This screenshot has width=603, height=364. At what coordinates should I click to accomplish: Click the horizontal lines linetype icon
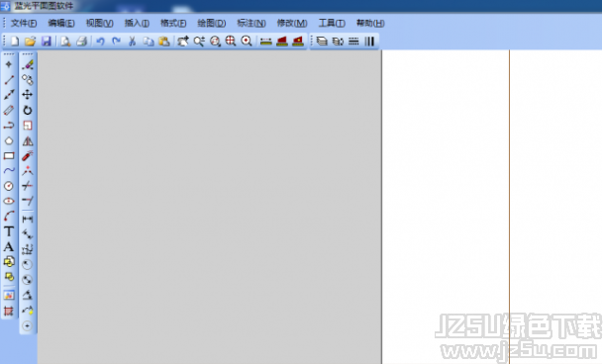[353, 42]
